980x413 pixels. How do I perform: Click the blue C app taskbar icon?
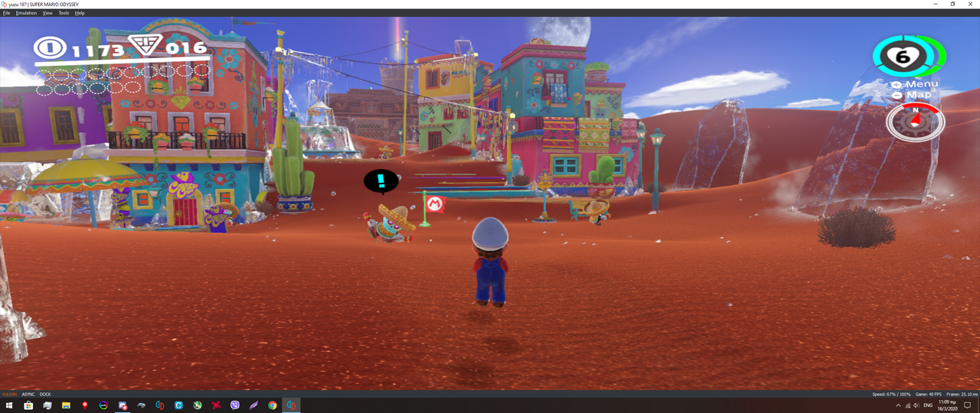pos(178,405)
